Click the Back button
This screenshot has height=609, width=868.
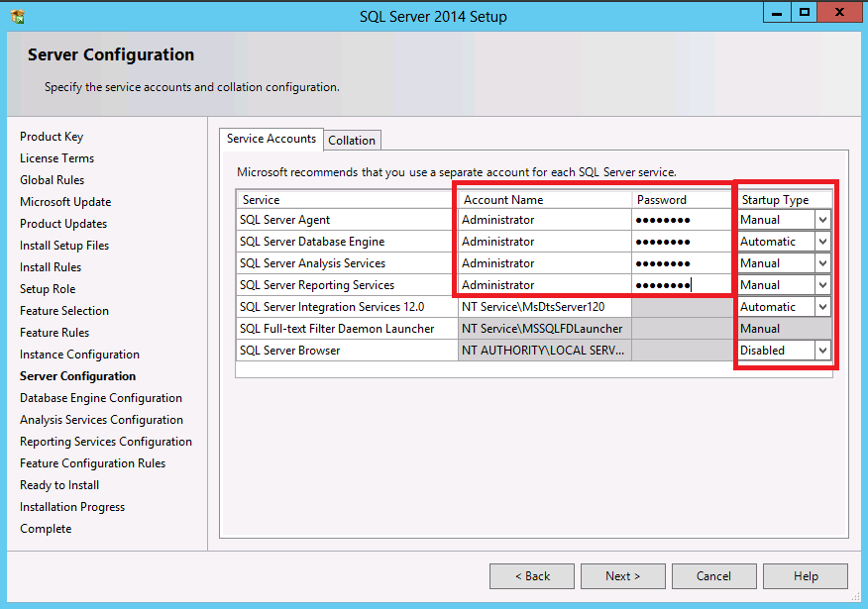[532, 576]
